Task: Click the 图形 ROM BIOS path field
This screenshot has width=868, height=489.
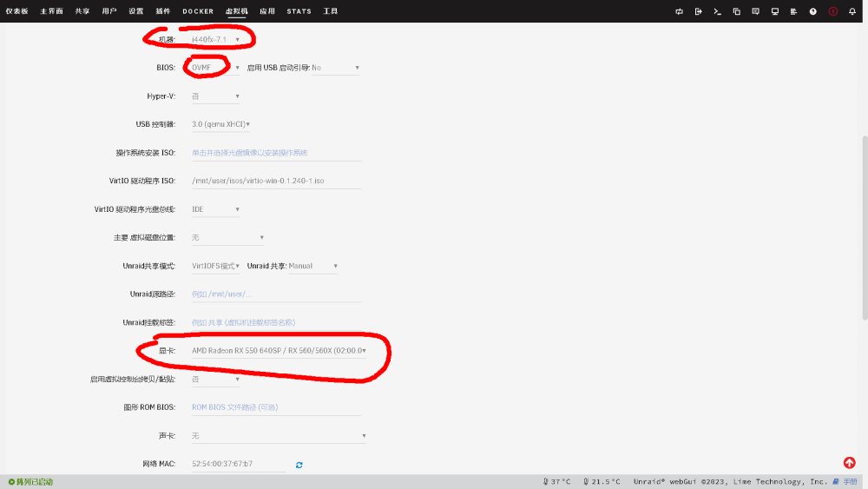Action: pyautogui.click(x=276, y=407)
